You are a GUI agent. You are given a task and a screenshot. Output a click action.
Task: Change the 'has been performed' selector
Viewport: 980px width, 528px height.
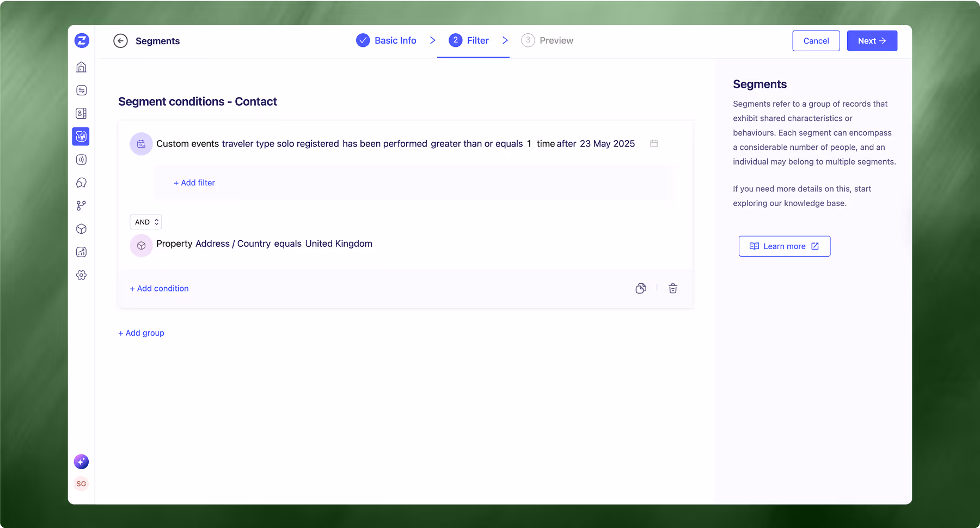point(385,144)
